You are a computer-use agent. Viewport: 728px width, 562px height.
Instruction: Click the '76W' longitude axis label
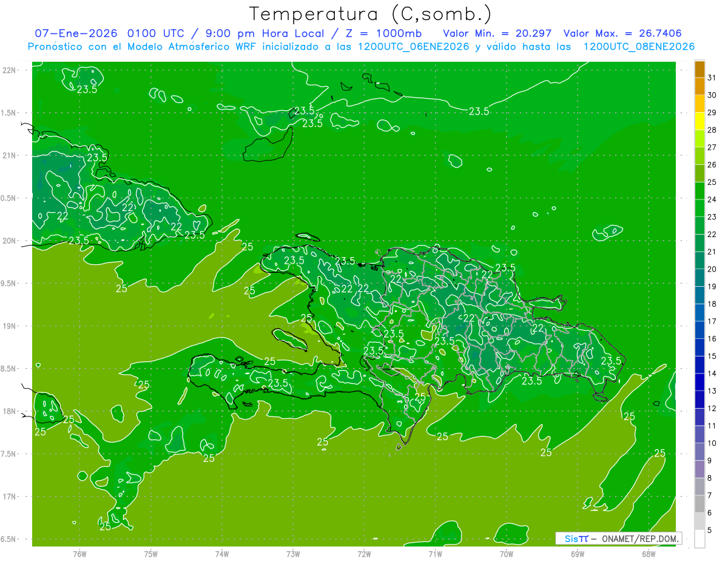point(79,555)
